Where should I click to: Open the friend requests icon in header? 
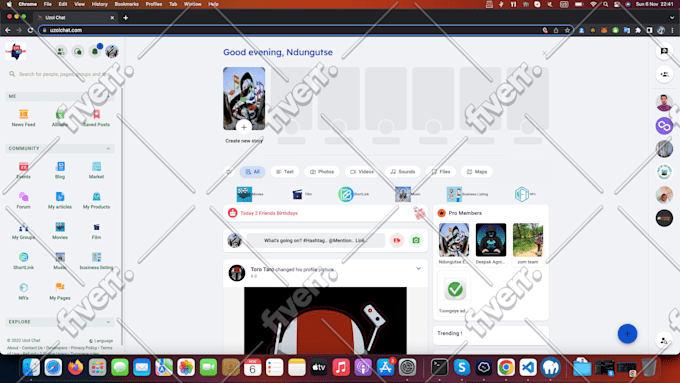(61, 52)
